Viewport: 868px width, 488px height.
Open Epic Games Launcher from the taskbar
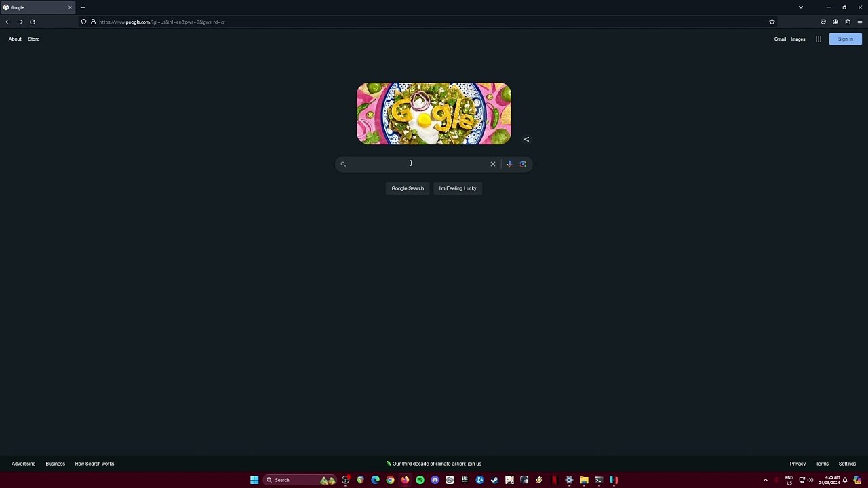[465, 480]
